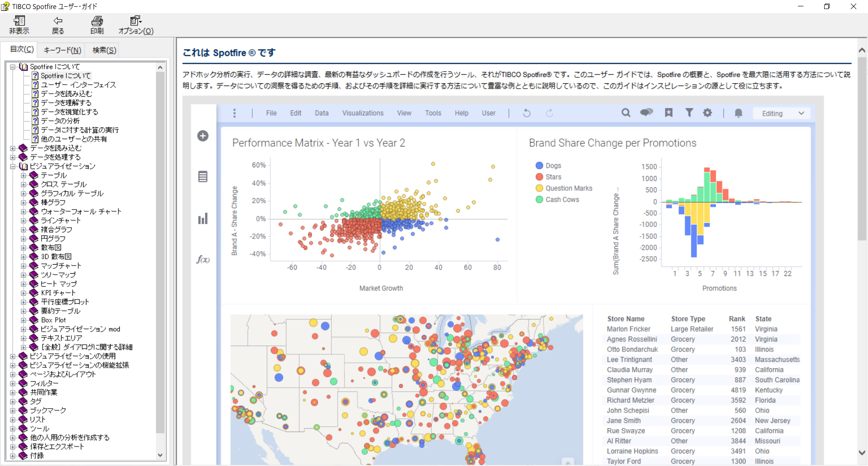
Task: Expand the ビジュアライゼーションの使用 node
Action: 13,356
